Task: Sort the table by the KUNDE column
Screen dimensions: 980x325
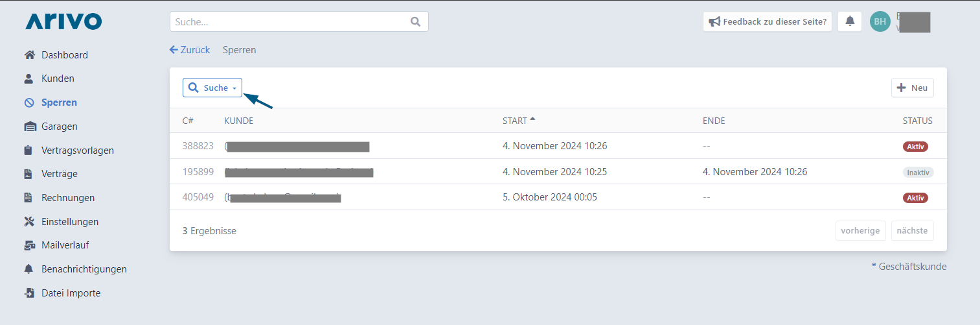Action: (238, 121)
